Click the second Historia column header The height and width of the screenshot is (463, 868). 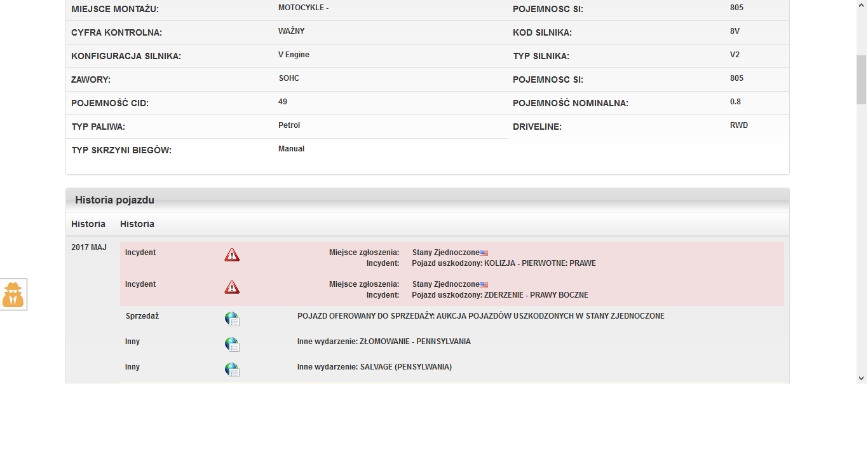137,224
